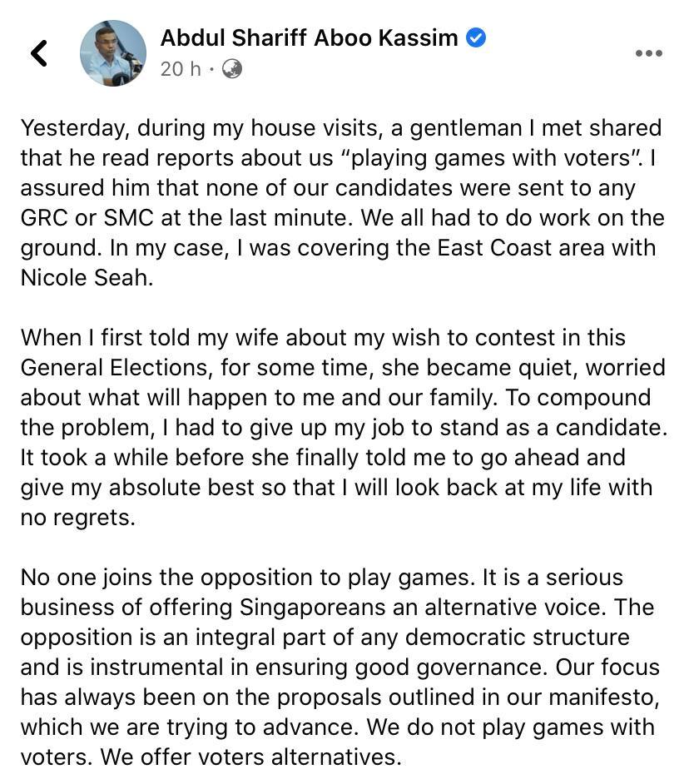Click the line ending "no regrets."
This screenshot has height=784, width=689.
pyautogui.click(x=77, y=518)
